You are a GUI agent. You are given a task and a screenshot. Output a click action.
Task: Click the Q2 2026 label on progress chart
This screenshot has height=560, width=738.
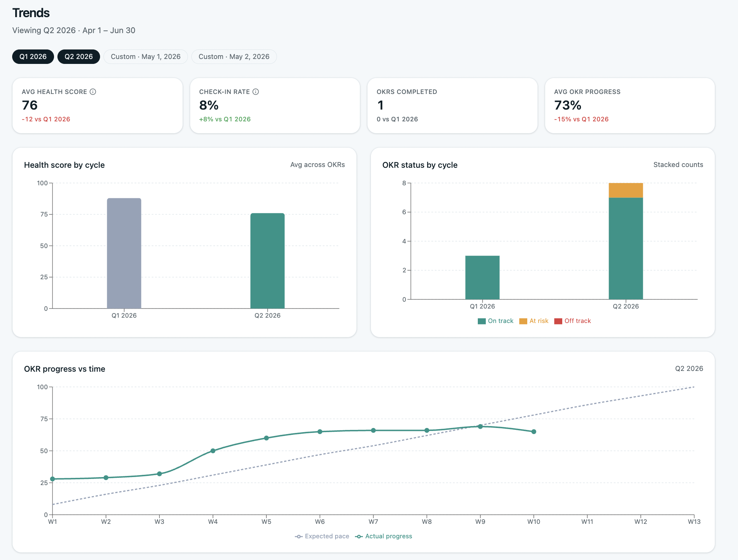[689, 369]
